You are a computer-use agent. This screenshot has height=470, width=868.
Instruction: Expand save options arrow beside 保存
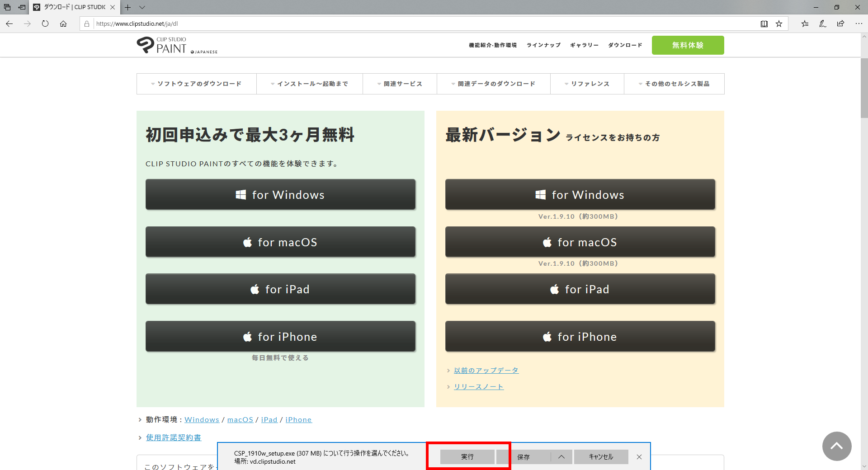pos(561,457)
